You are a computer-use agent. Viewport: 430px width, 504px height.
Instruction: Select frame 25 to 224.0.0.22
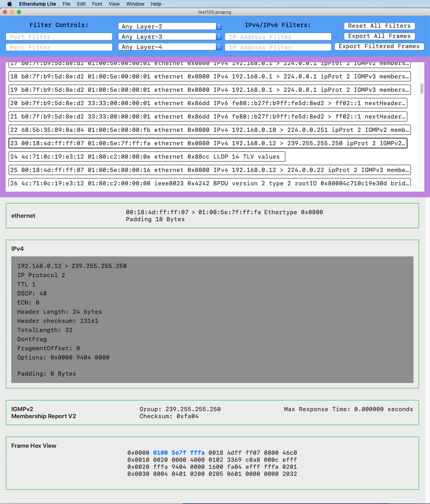tap(210, 170)
